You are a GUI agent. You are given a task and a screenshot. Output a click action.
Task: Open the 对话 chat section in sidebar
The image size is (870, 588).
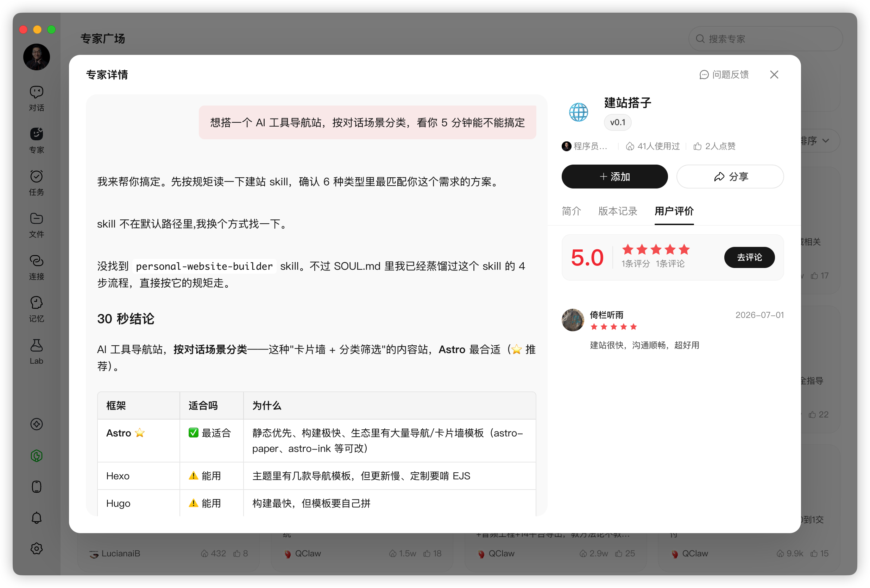[36, 98]
